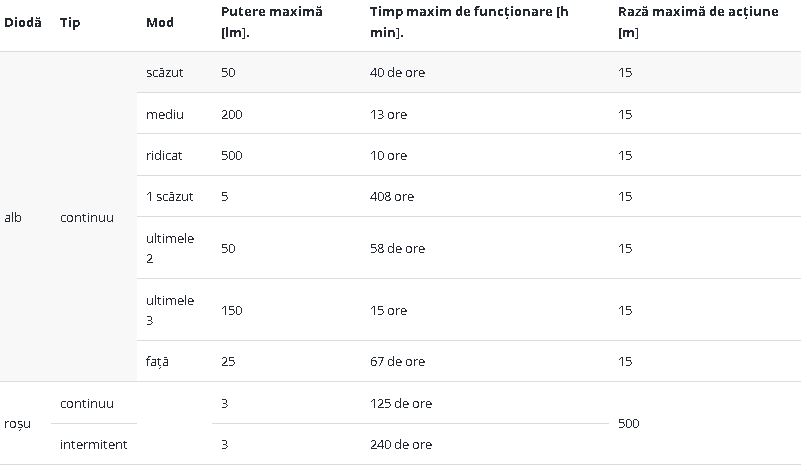Select the "Mod" column header

coord(159,22)
